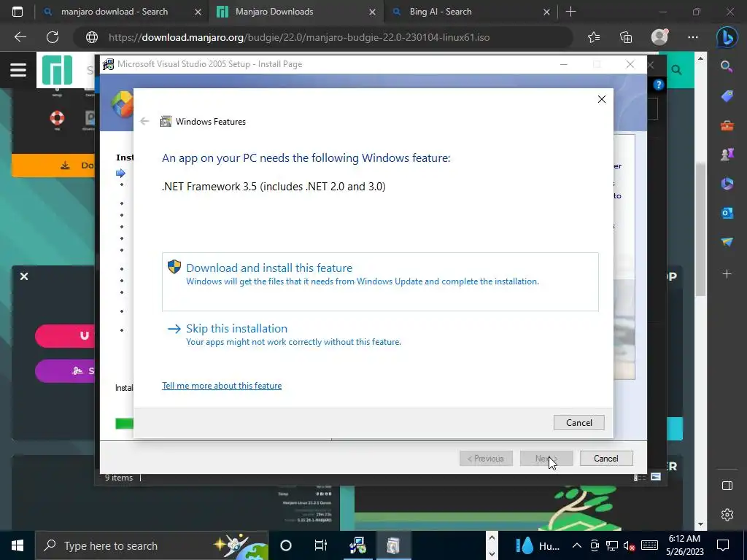
Task: Click blue help question mark icon
Action: click(659, 85)
